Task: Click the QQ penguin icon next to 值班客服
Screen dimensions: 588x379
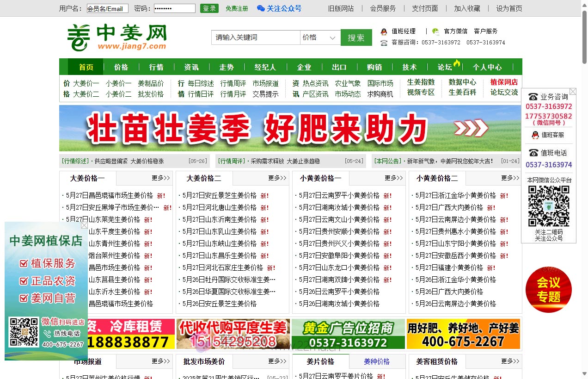Action: click(535, 135)
